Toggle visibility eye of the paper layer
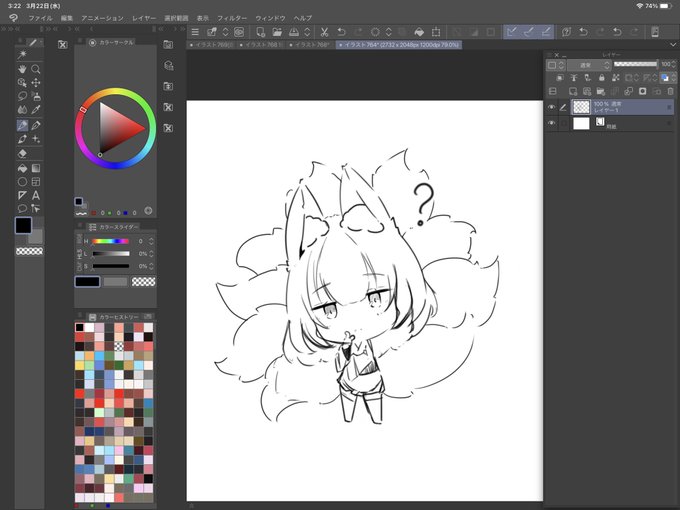The width and height of the screenshot is (680, 510). pyautogui.click(x=551, y=123)
